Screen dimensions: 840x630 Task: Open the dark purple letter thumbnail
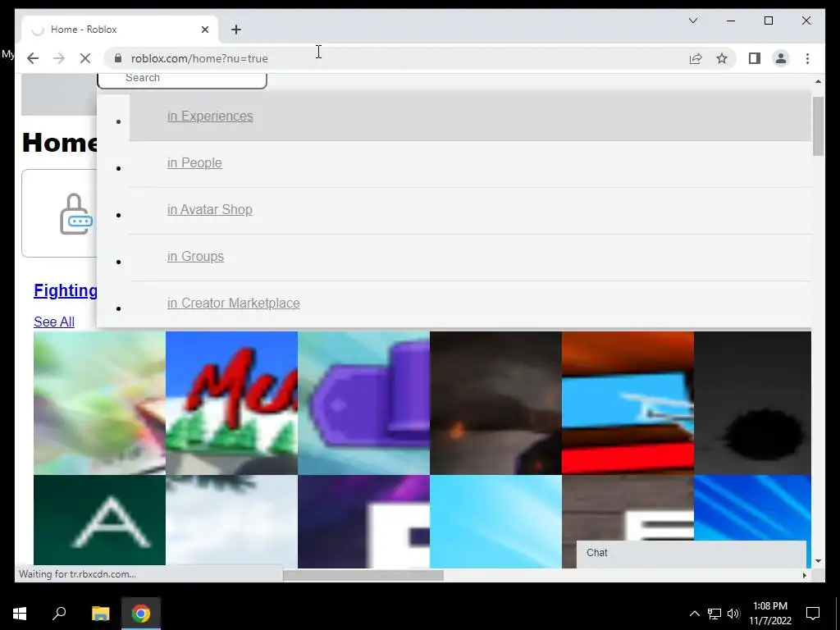tap(363, 521)
